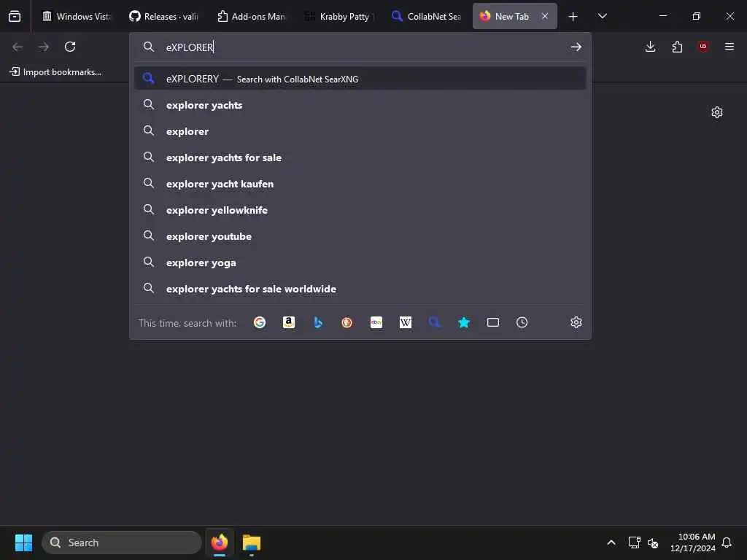Open notifications bell

click(x=727, y=542)
